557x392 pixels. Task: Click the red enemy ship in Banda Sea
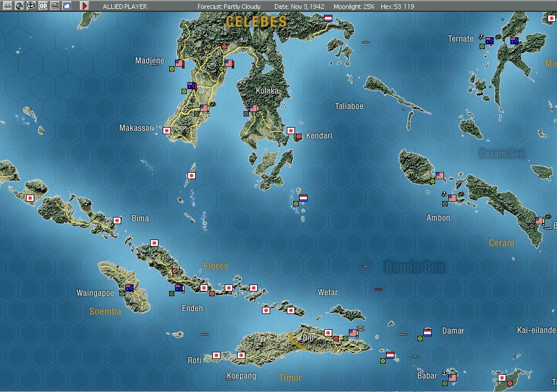point(378,289)
